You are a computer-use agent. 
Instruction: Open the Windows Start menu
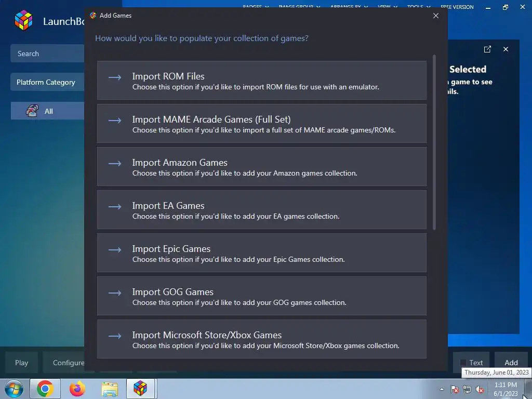14,389
